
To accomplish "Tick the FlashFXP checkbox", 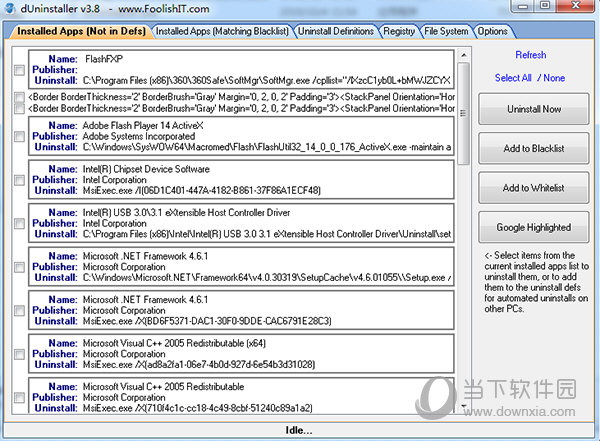I will tap(19, 70).
